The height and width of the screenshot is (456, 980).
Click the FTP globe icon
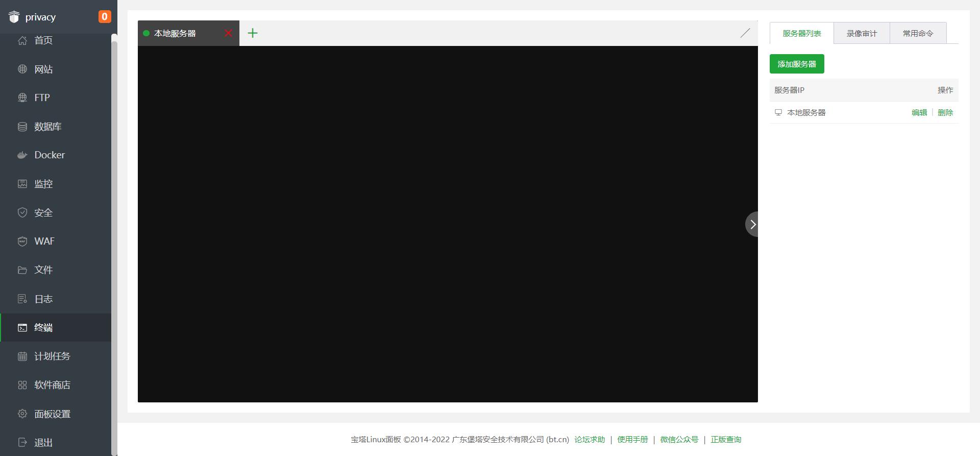22,98
